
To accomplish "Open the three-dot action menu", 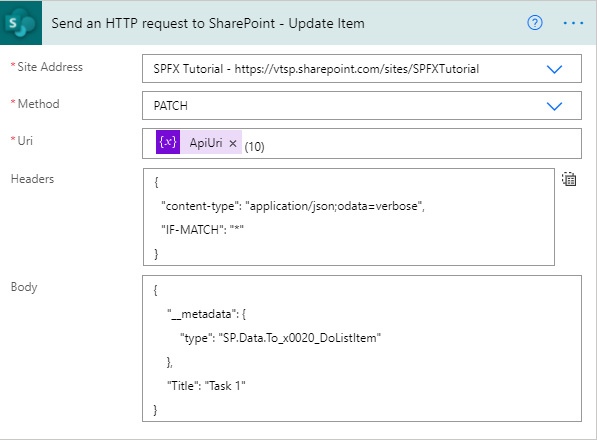I will point(573,23).
